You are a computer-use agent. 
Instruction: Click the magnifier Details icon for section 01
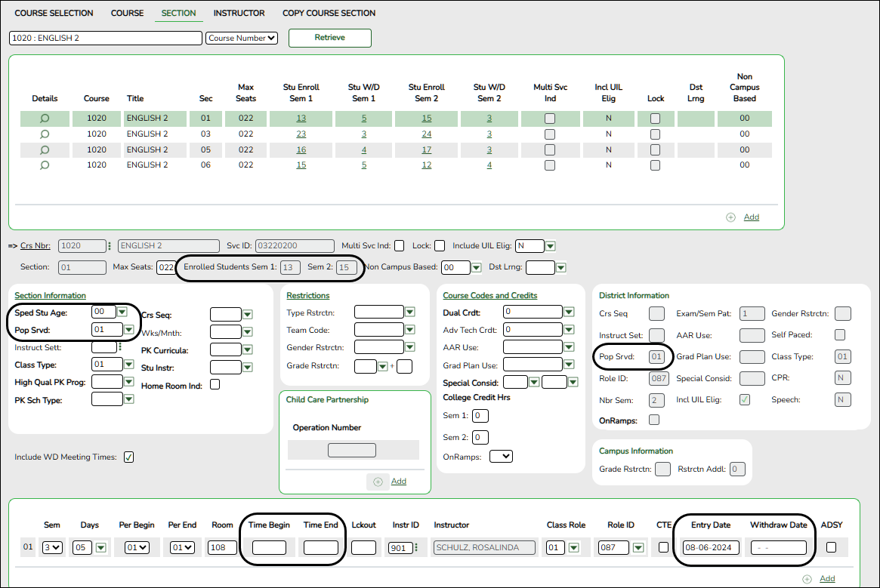(45, 119)
